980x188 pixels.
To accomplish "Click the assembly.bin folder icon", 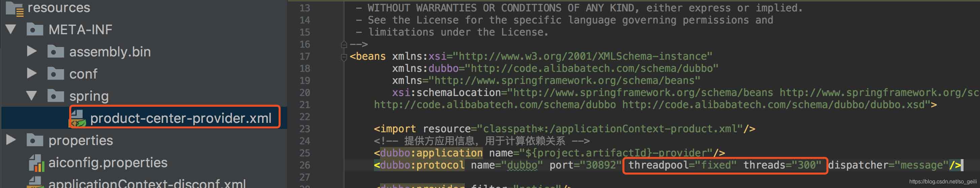I will [55, 51].
